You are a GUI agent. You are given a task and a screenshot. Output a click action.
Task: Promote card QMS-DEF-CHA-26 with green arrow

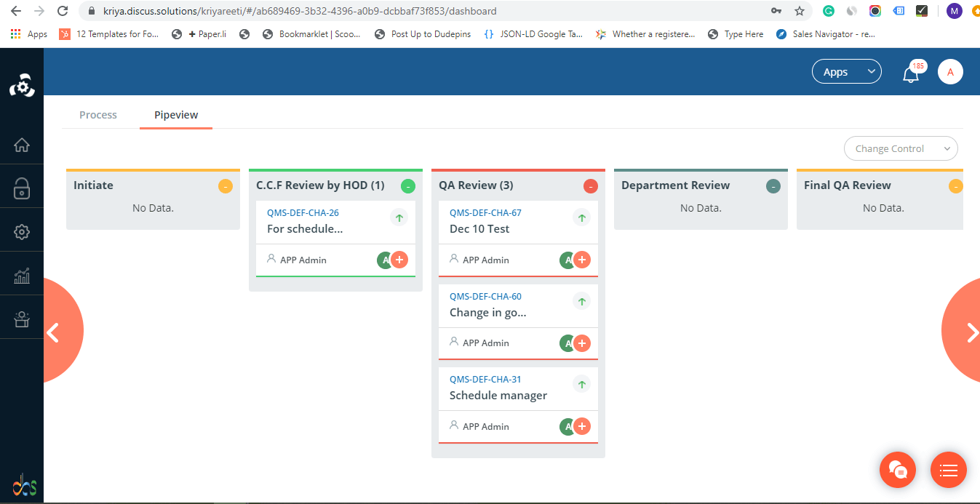(399, 217)
